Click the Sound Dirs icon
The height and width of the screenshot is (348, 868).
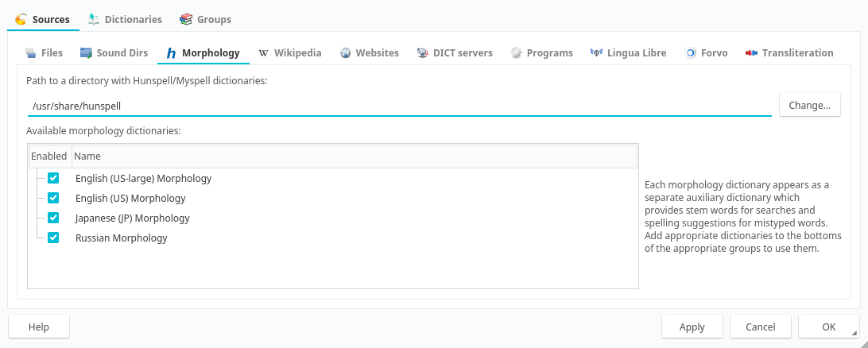pos(87,53)
